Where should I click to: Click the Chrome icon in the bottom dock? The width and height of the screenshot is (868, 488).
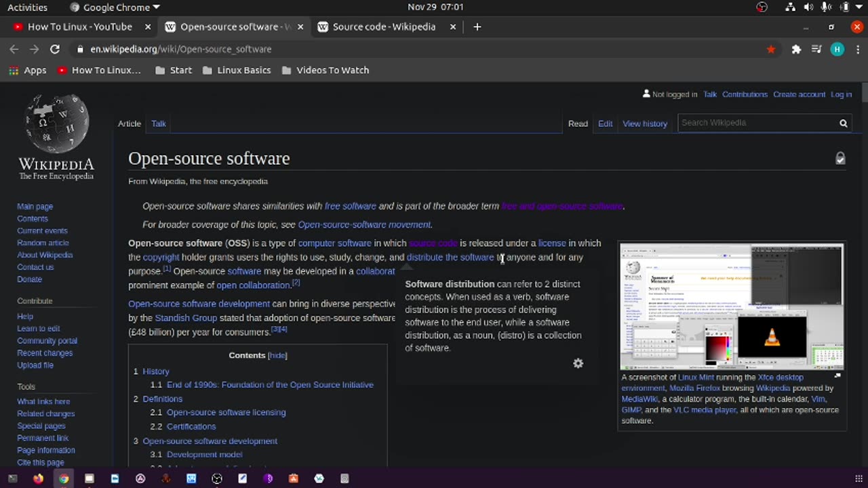[64, 479]
